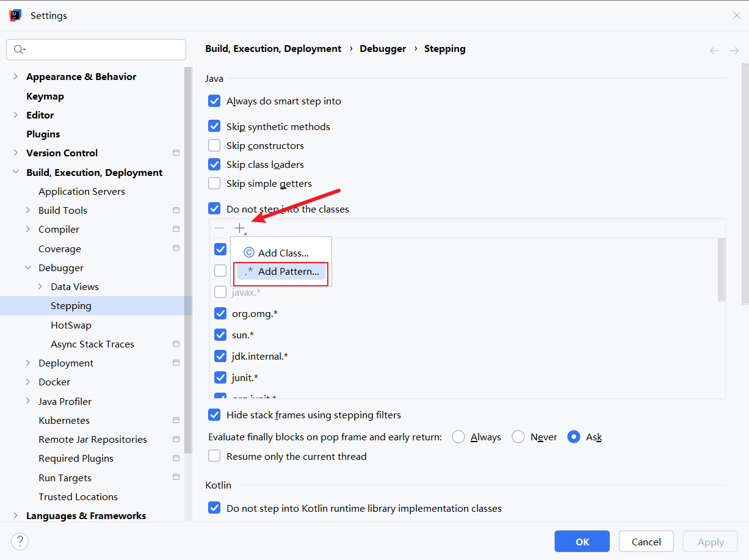Screen dimensions: 749x560
Task: Expand the Data Views tree node
Action: pos(40,286)
